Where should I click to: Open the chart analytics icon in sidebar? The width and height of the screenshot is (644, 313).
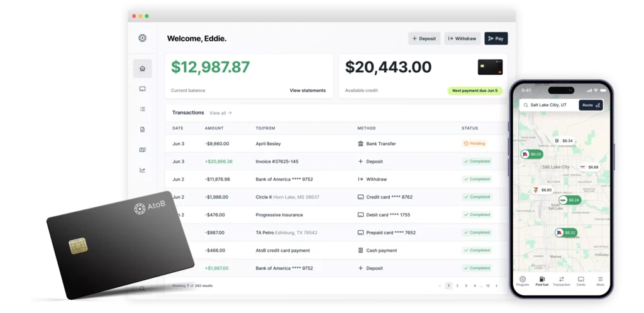pyautogui.click(x=142, y=170)
